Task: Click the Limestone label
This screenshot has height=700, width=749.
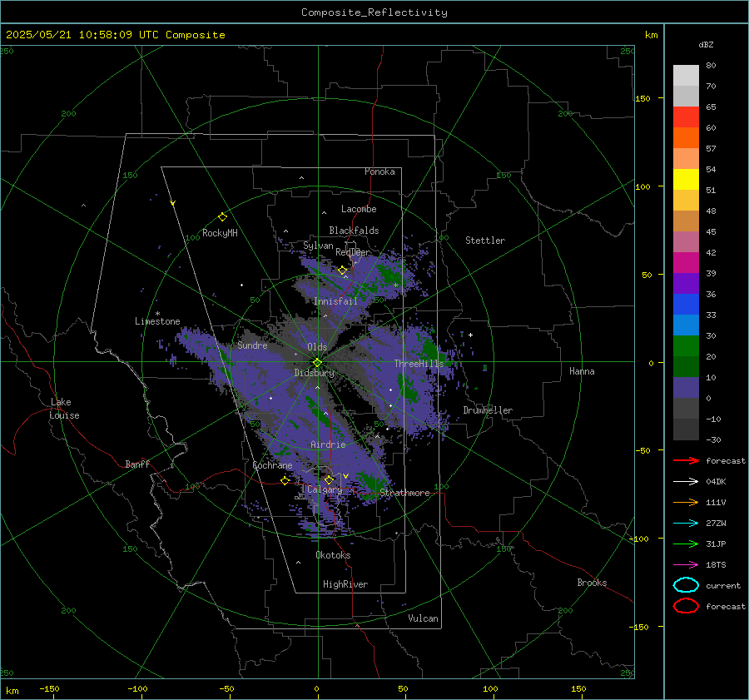Action: tap(157, 321)
